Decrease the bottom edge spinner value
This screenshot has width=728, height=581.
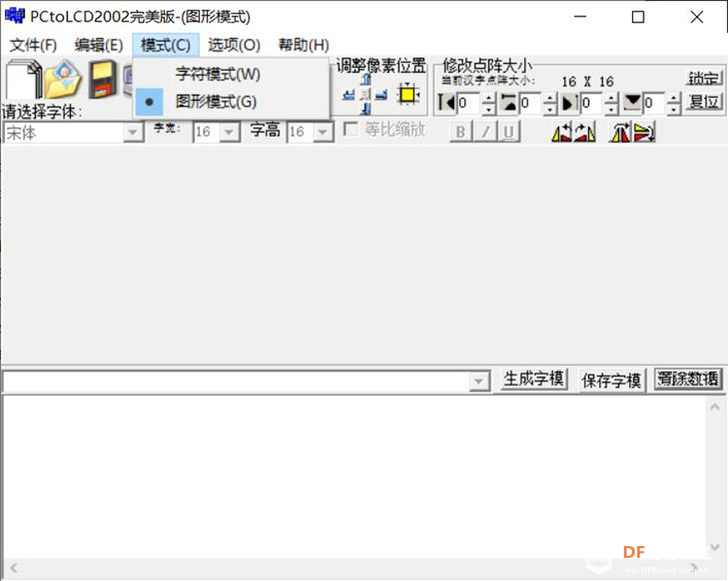(675, 109)
